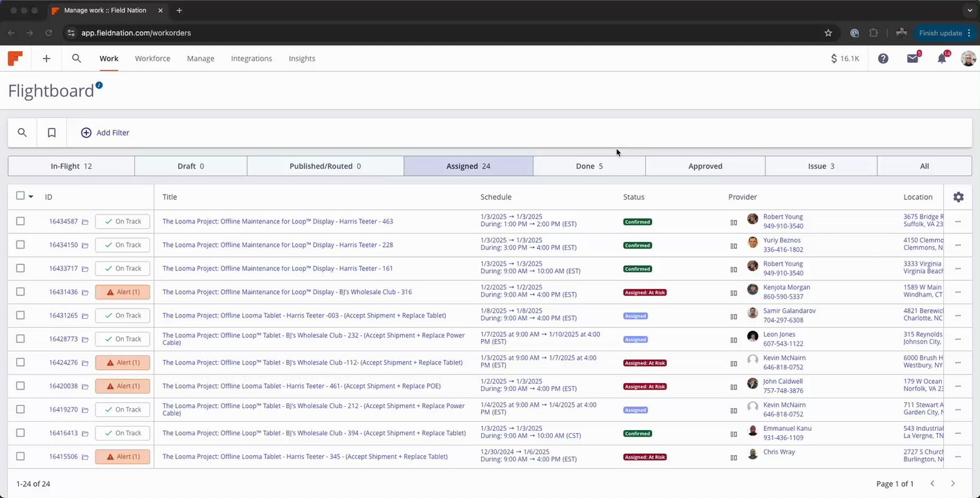
Task: Open row actions menu for Harris Teeter - 228
Action: click(958, 246)
